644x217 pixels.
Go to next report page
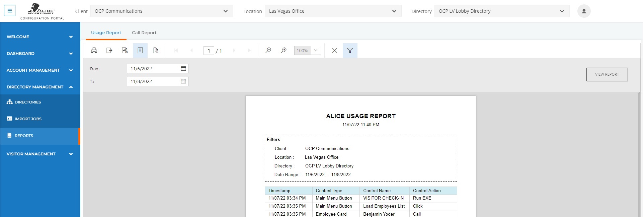pyautogui.click(x=234, y=51)
